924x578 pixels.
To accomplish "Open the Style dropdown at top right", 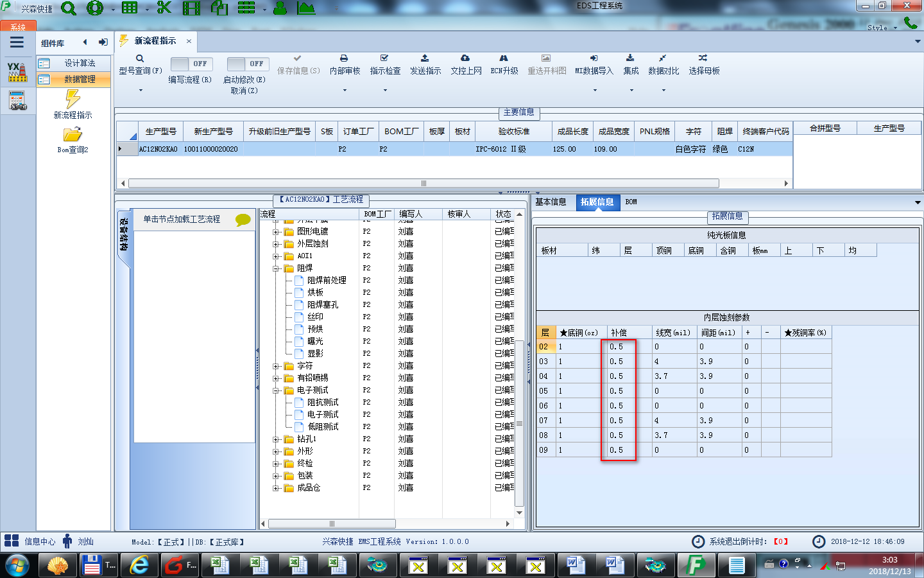I will (x=881, y=28).
